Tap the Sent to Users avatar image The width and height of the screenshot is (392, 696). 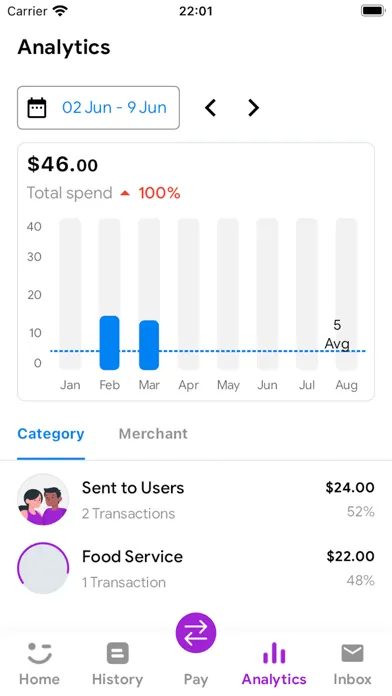click(43, 499)
